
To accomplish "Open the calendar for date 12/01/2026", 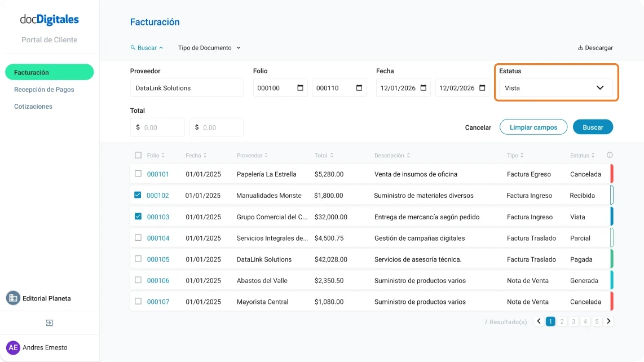I will (422, 87).
